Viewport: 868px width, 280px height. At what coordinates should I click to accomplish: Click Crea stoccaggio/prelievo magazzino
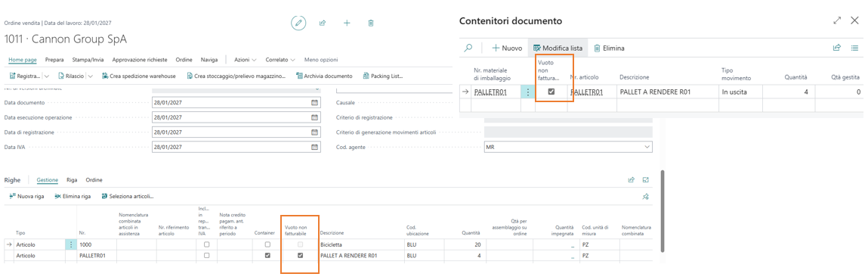pos(236,76)
